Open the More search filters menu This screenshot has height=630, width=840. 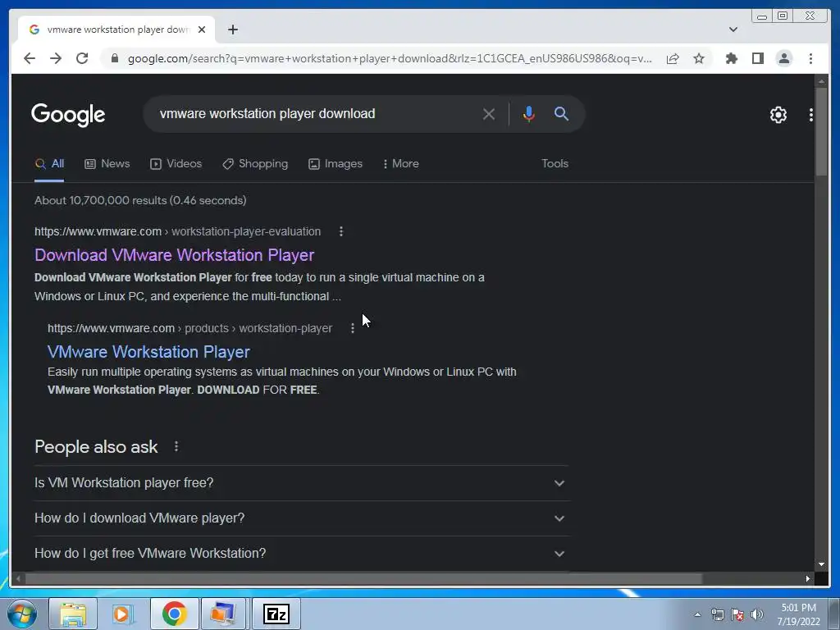pyautogui.click(x=400, y=164)
